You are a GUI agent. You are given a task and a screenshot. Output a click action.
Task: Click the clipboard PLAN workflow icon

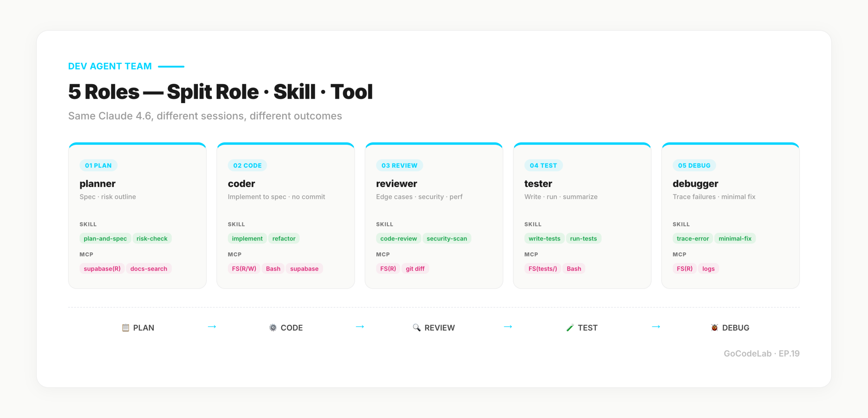tap(125, 327)
